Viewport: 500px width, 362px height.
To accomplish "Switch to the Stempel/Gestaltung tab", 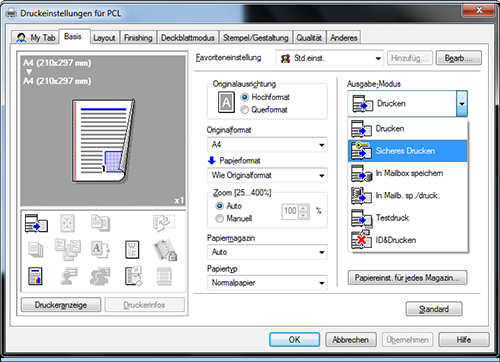I will tap(256, 38).
